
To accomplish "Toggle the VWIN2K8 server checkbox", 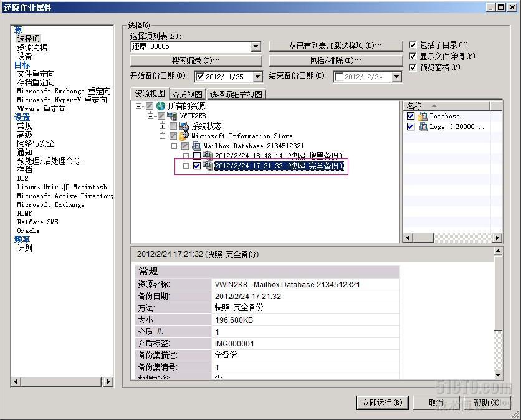I will pos(161,116).
